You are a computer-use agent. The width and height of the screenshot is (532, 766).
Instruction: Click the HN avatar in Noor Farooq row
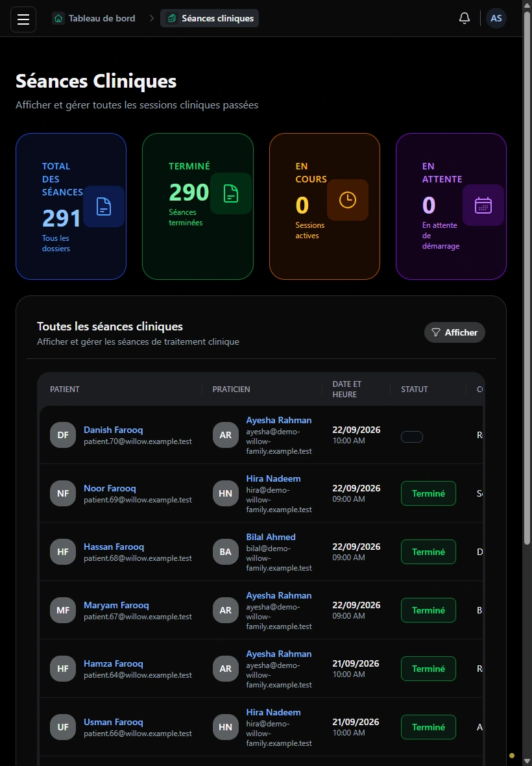pos(226,493)
